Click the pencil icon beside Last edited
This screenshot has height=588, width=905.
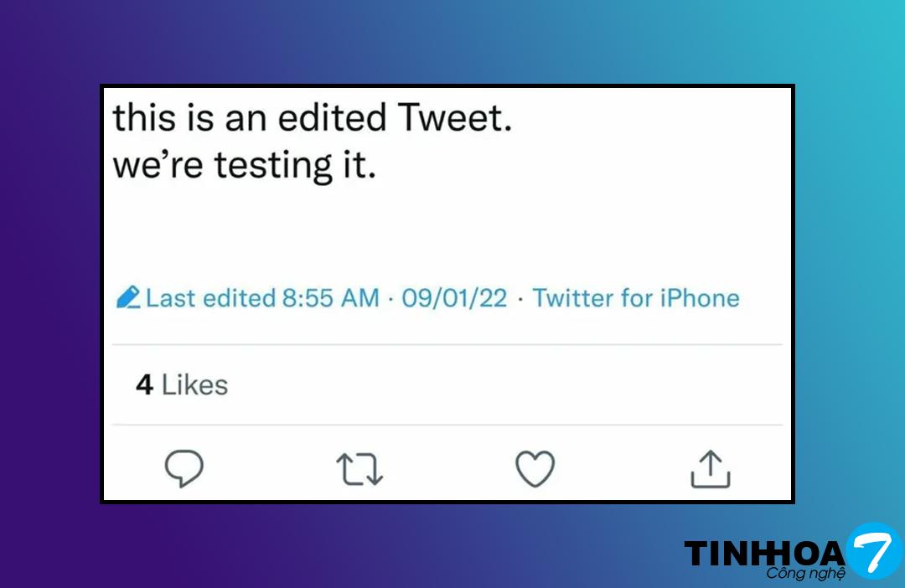[128, 298]
